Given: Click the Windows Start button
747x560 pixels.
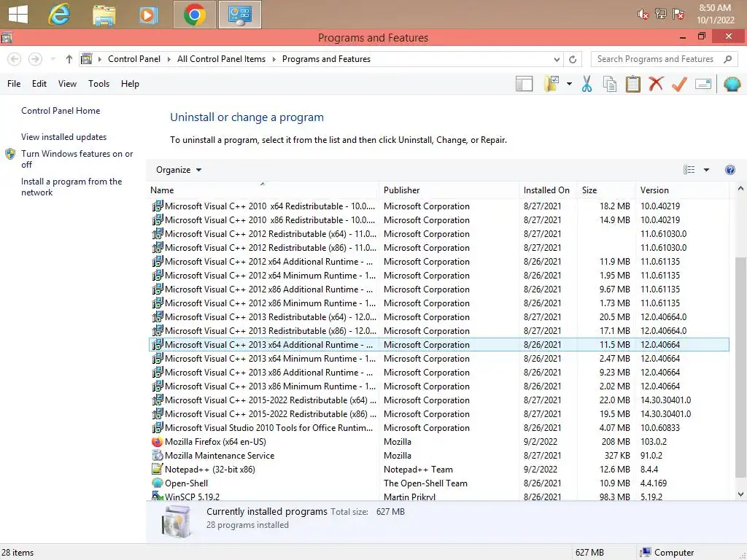Looking at the screenshot, I should coord(18,14).
